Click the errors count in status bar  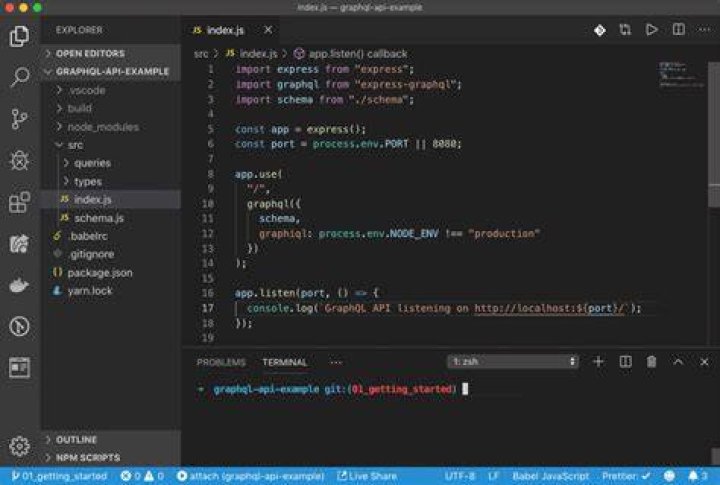(130, 476)
